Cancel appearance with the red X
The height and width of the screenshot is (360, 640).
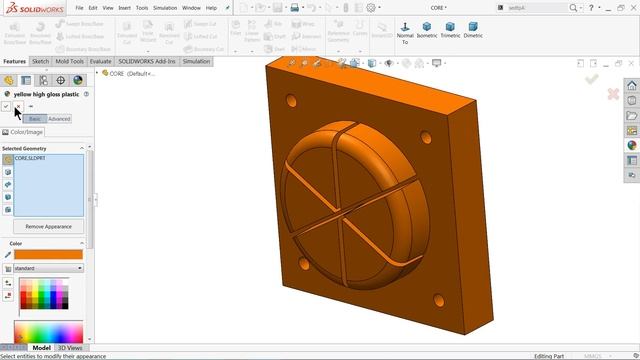pos(18,107)
